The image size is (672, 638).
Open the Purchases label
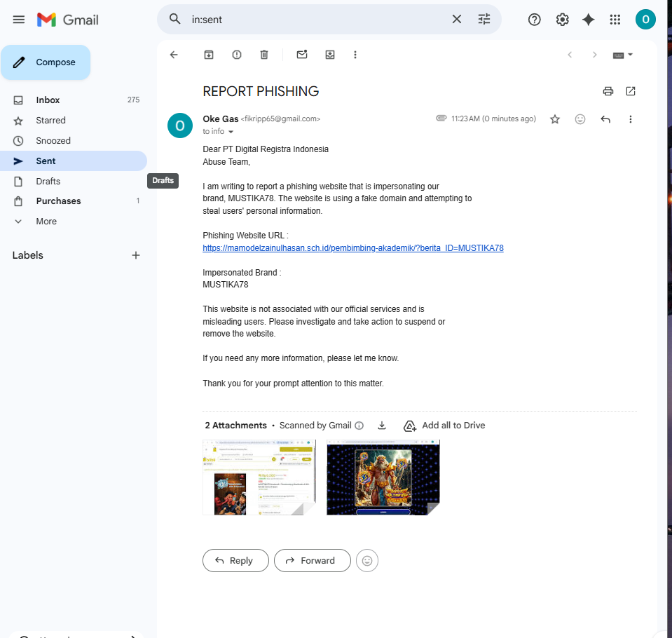(x=74, y=201)
